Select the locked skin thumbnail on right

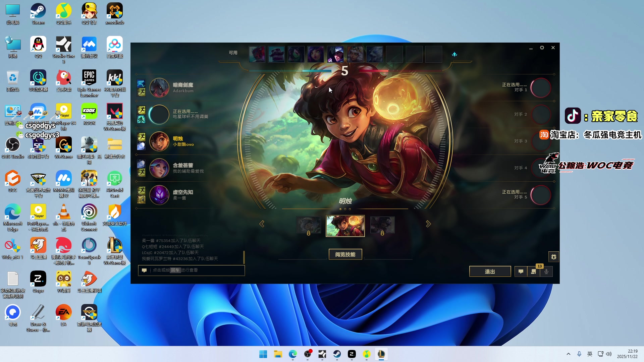[x=382, y=225]
